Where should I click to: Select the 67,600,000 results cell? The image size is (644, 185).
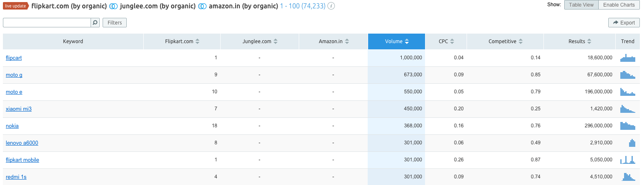click(580, 75)
